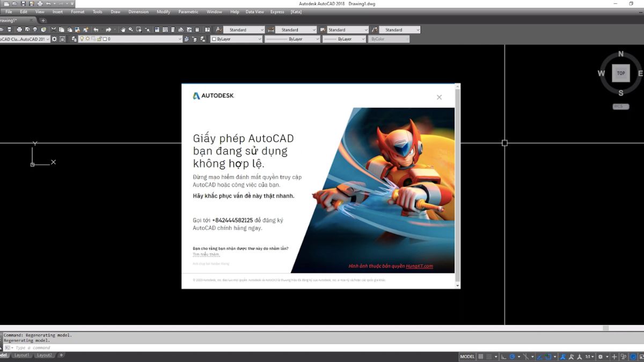Open the Properties palette icon
Image resolution: width=644 pixels, height=362 pixels.
click(157, 29)
